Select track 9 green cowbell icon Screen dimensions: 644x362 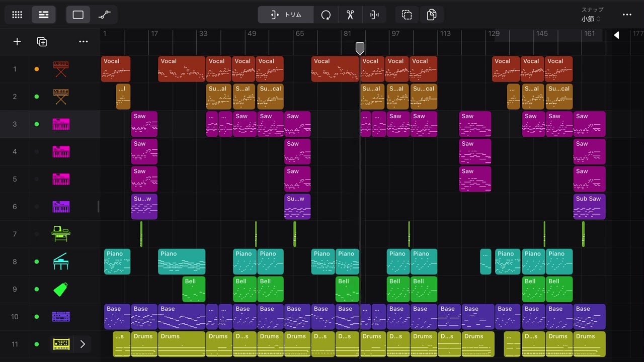[61, 289]
